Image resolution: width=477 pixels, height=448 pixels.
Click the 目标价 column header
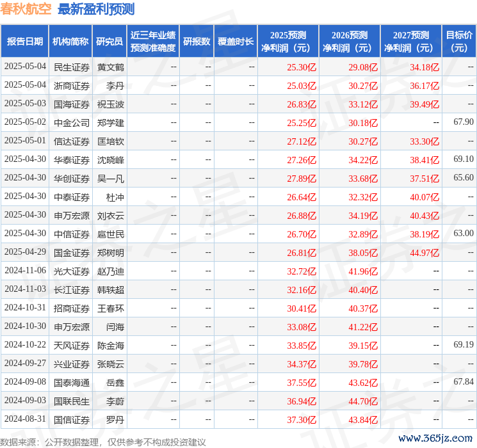coord(459,41)
